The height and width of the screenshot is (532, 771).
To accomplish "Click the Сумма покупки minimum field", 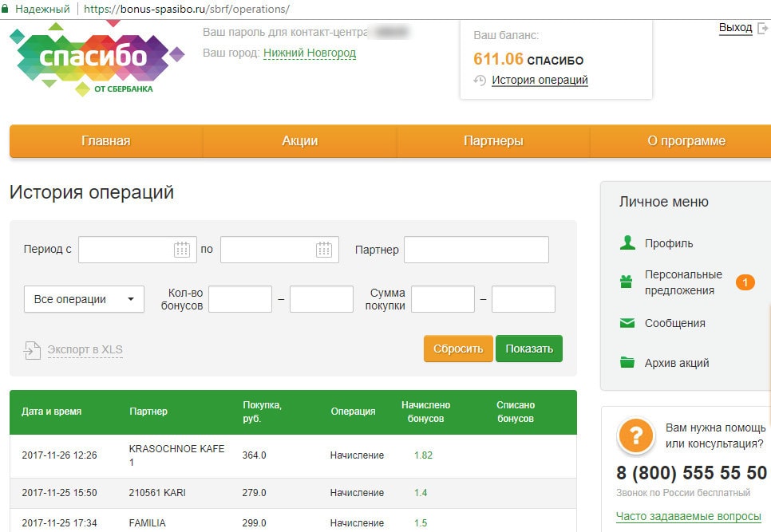I will (x=443, y=299).
